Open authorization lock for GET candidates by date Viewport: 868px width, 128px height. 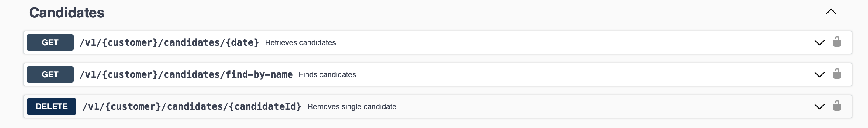[x=837, y=42]
